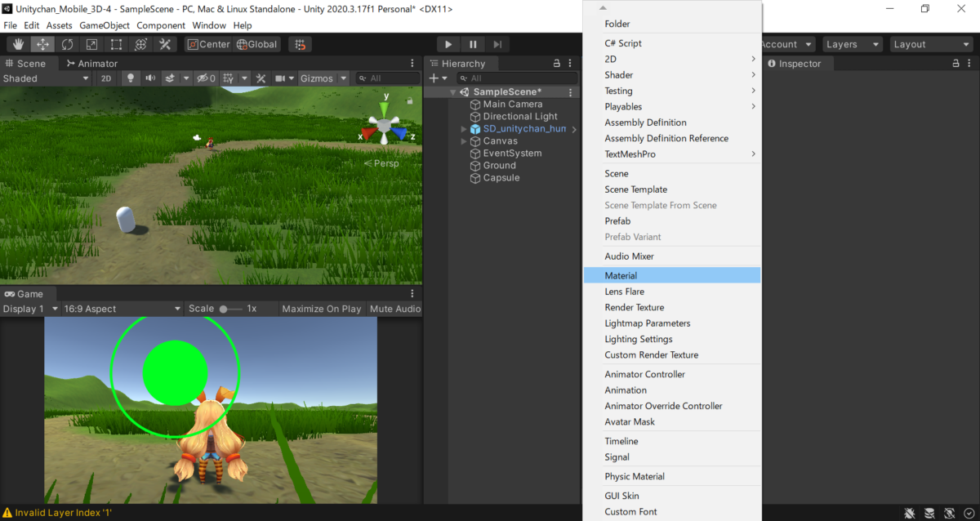Viewport: 980px width, 521px height.
Task: Click the Pause button
Action: click(x=473, y=44)
